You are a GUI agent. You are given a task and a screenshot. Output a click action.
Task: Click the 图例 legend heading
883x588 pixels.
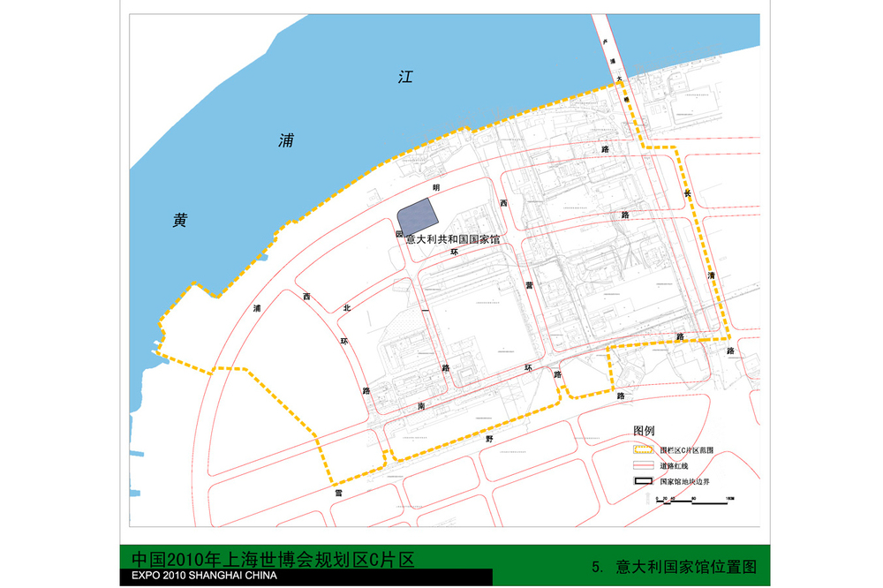[x=644, y=432]
